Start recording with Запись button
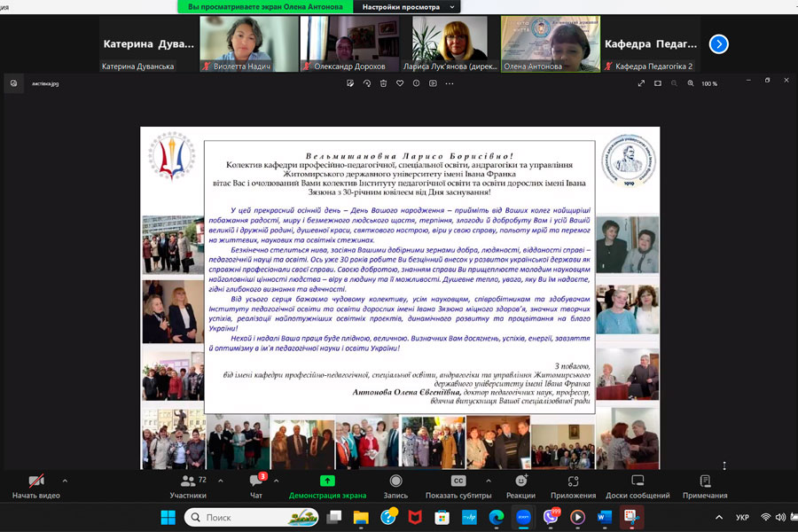The width and height of the screenshot is (798, 532). [x=395, y=487]
